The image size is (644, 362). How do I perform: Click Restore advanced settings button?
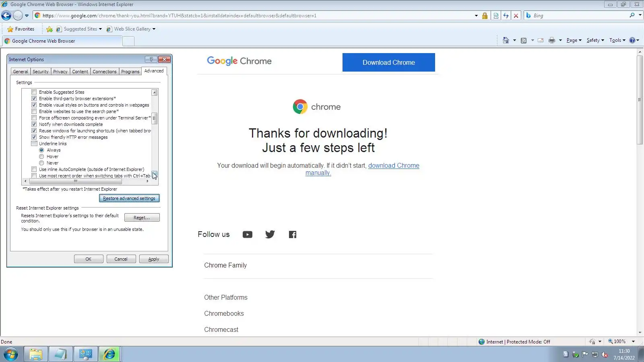129,198
